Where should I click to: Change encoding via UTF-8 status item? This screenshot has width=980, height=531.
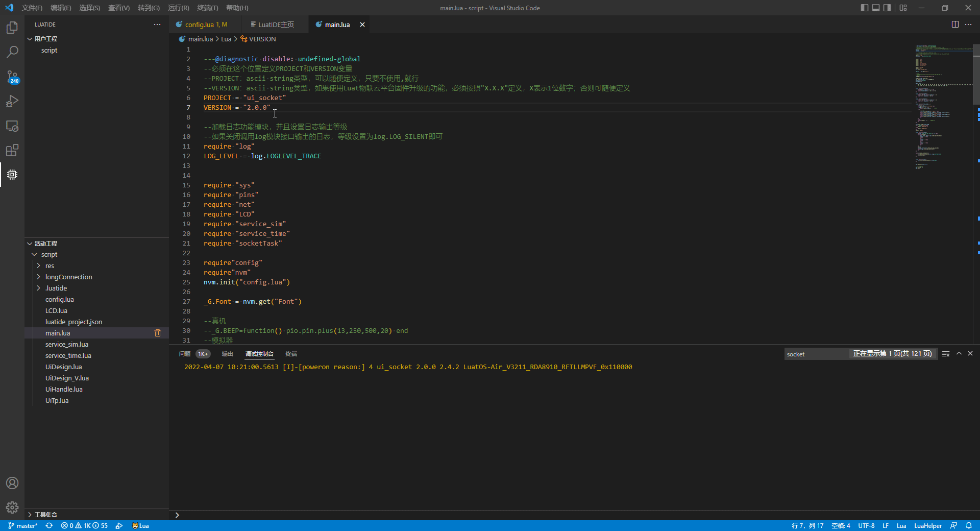(866, 525)
